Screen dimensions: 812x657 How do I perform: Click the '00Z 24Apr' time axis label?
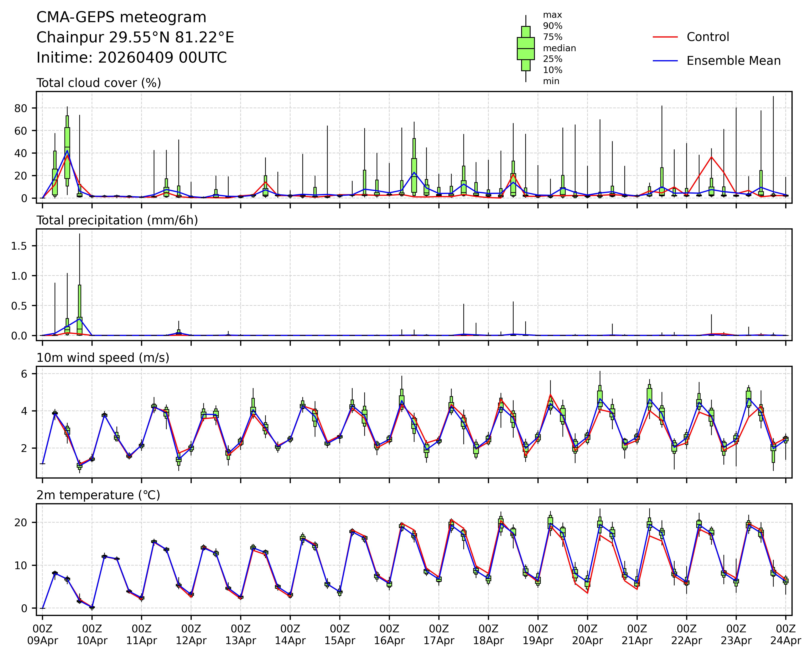[x=786, y=635]
